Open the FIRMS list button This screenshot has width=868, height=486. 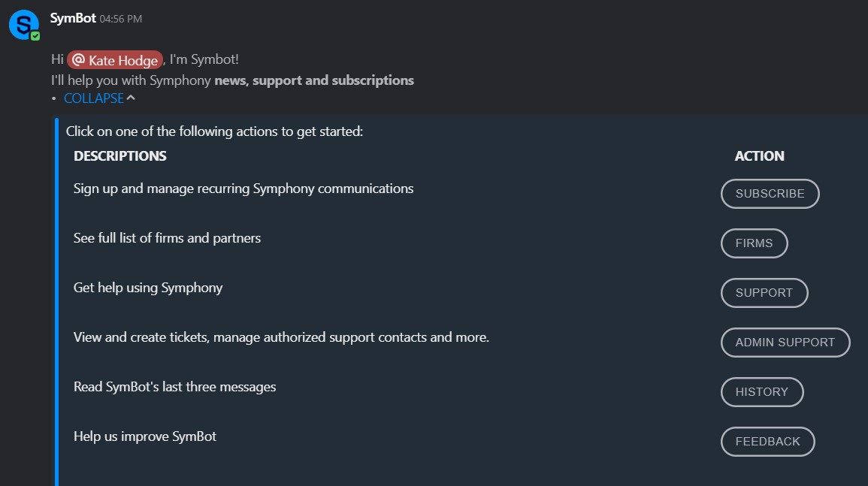(x=754, y=243)
